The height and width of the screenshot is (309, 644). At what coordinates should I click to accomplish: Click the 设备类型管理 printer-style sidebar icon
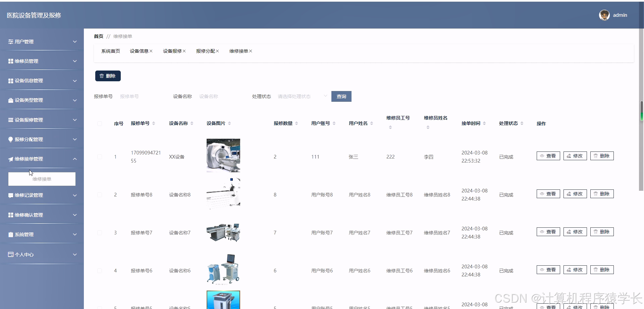click(x=10, y=100)
